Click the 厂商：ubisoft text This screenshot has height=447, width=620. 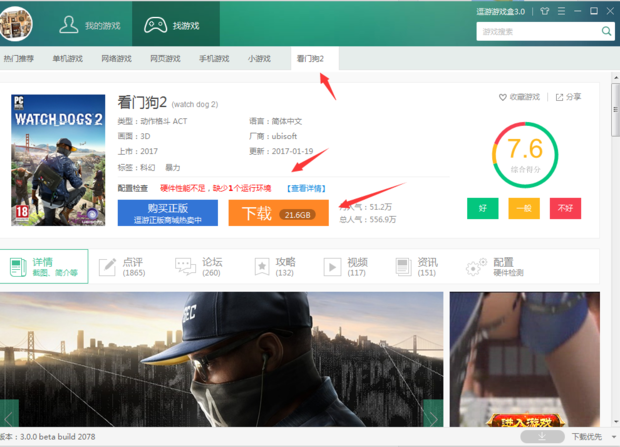tap(273, 136)
